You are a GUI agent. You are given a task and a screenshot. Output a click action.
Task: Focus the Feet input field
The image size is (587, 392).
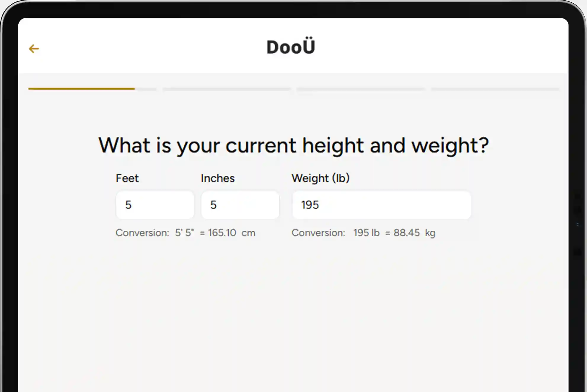click(x=155, y=205)
